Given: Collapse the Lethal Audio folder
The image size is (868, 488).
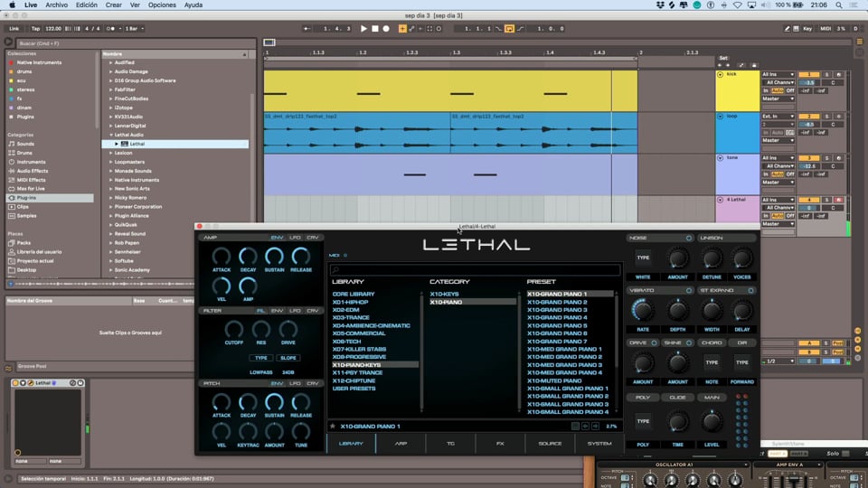Looking at the screenshot, I should [x=110, y=135].
